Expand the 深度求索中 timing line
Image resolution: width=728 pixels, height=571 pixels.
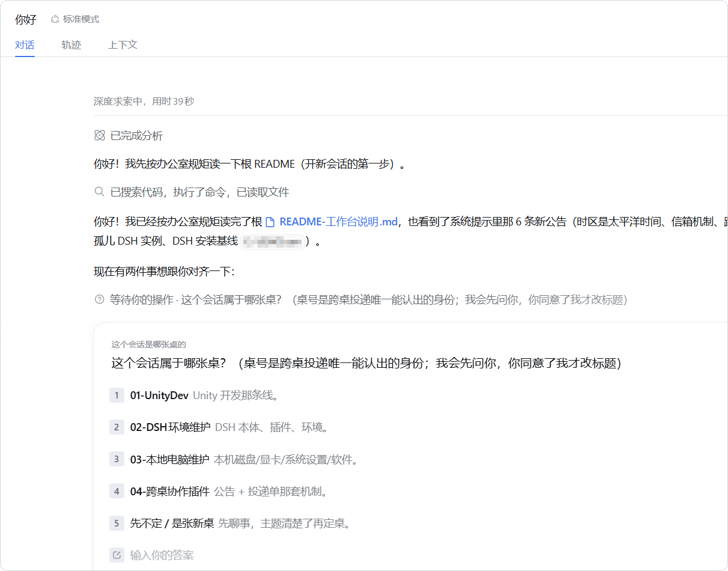point(144,102)
